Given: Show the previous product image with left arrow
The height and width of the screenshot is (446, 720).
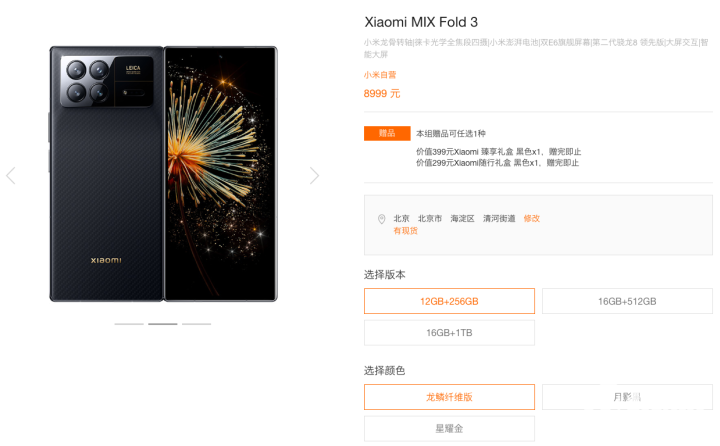Looking at the screenshot, I should [11, 175].
